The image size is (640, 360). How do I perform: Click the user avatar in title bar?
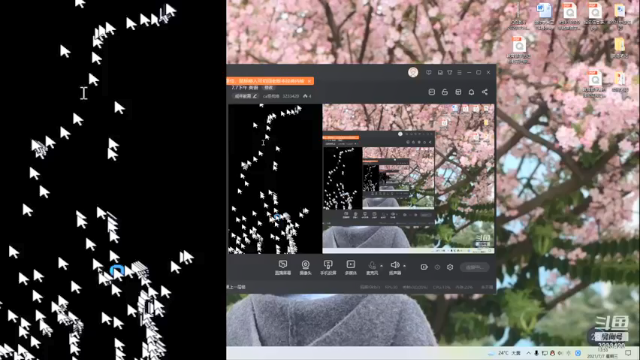click(413, 72)
